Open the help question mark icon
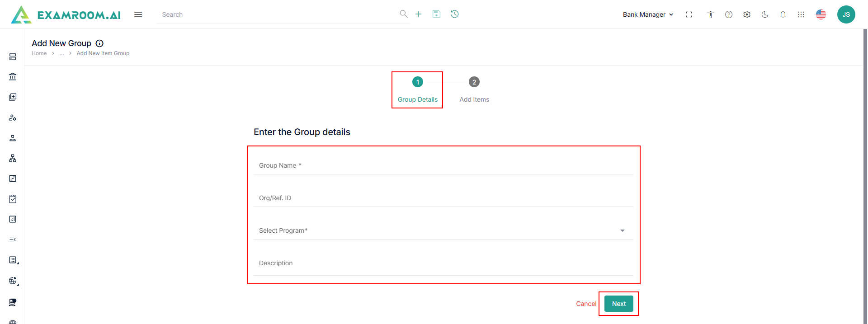The height and width of the screenshot is (324, 868). [729, 14]
